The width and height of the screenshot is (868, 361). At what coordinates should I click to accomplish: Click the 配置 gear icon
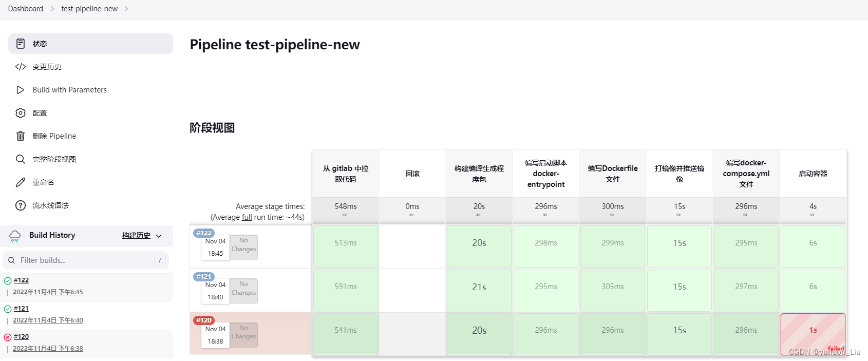pos(21,113)
